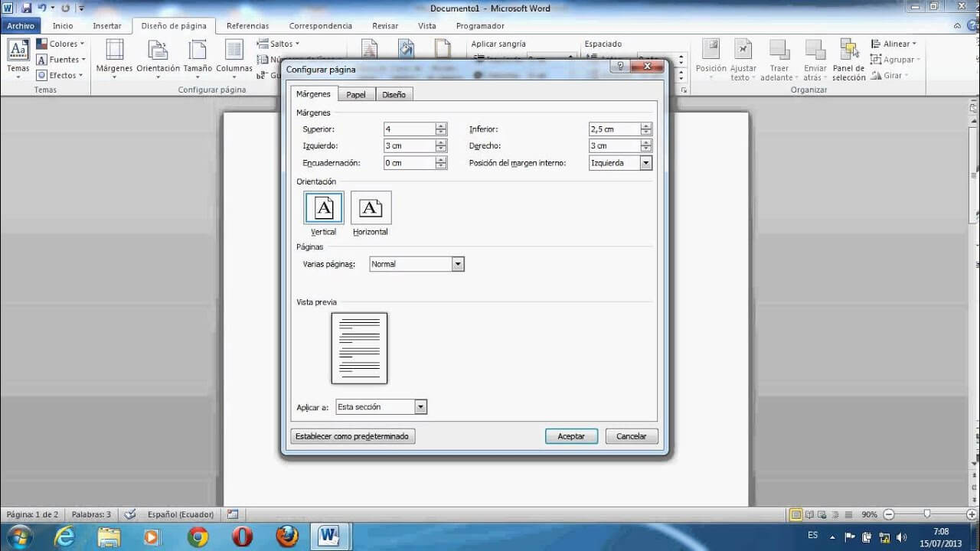Screen dimensions: 980x551
Task: Open the Temas gallery button
Action: [x=18, y=57]
